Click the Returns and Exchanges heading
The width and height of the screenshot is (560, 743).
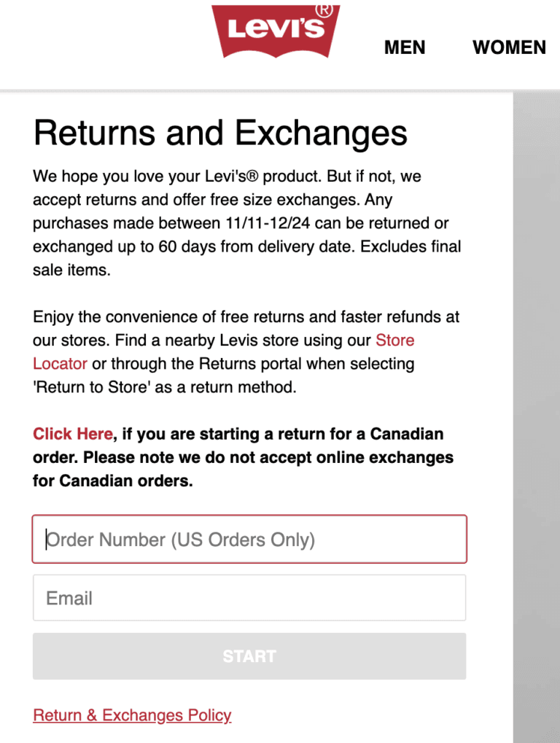click(x=219, y=133)
